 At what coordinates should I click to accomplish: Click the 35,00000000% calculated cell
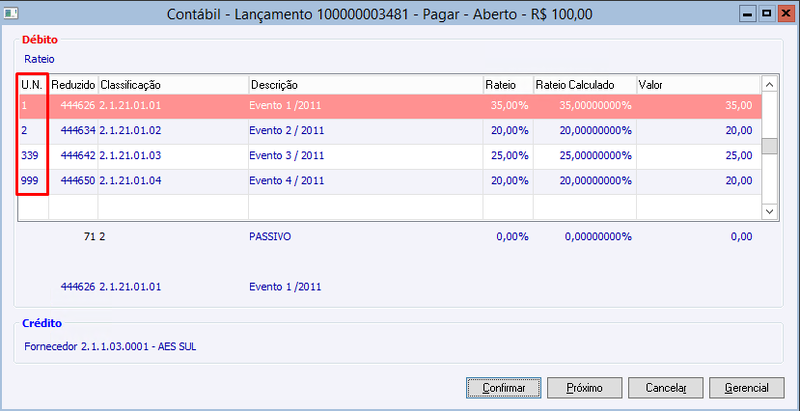[585, 106]
